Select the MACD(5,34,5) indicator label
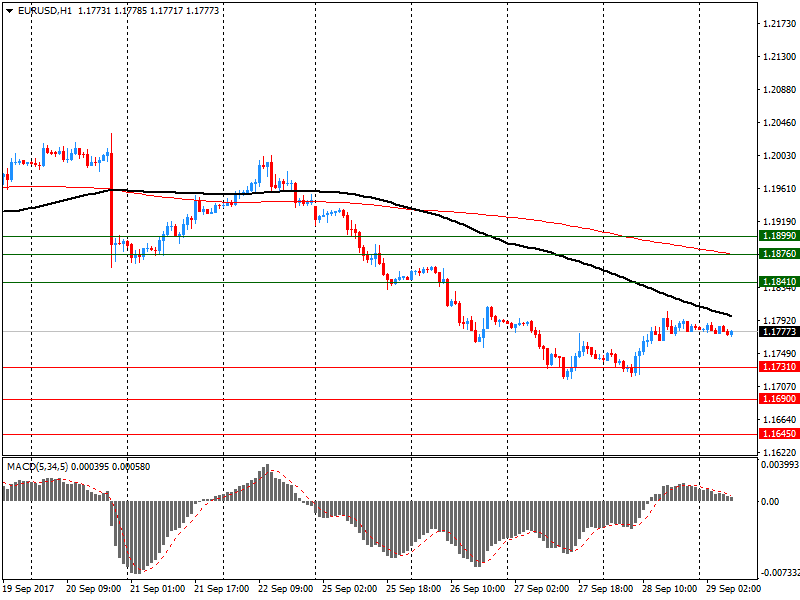 [x=37, y=466]
